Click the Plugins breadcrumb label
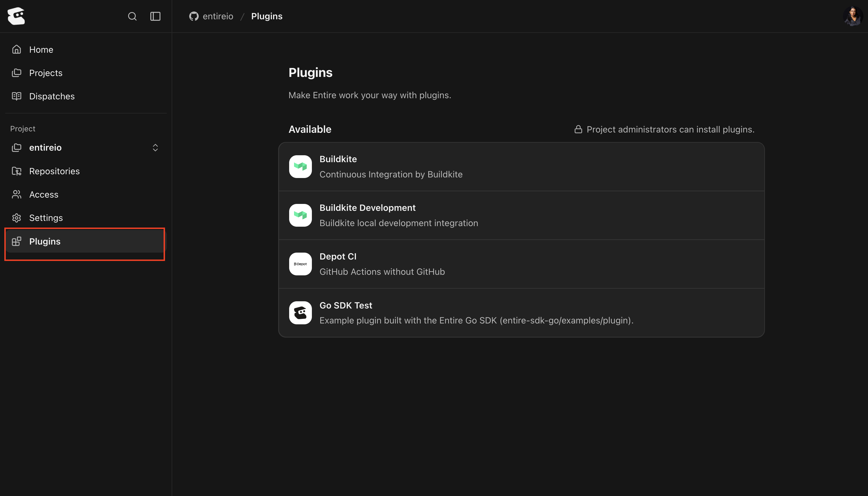 267,16
